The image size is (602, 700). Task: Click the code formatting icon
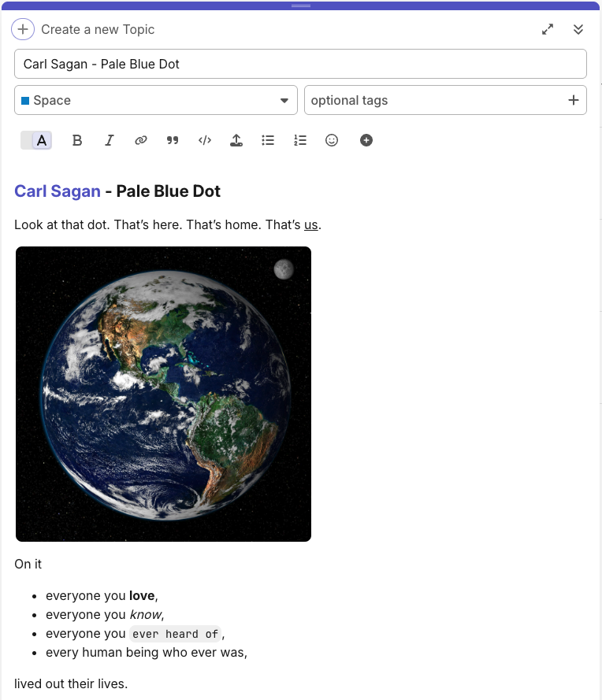click(x=205, y=140)
